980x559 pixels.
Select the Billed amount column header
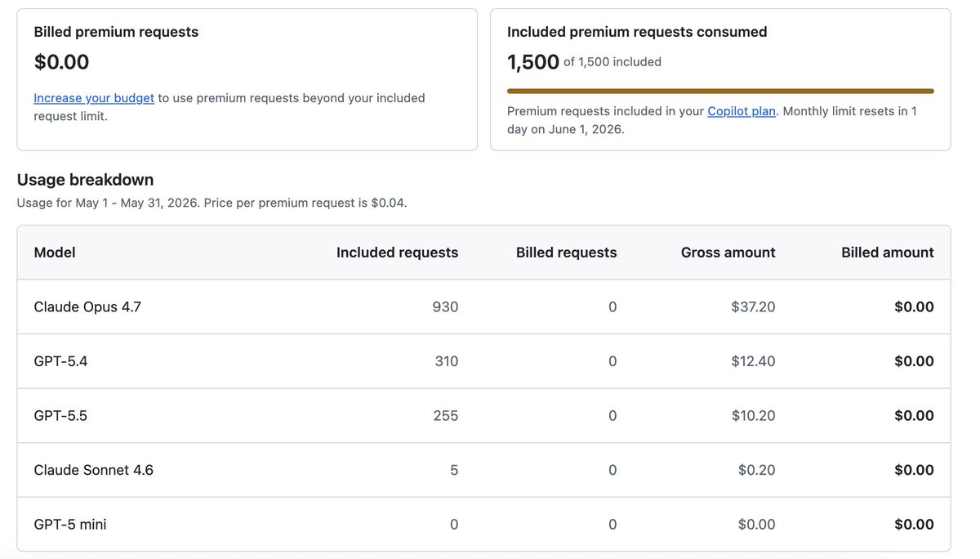[x=888, y=253]
